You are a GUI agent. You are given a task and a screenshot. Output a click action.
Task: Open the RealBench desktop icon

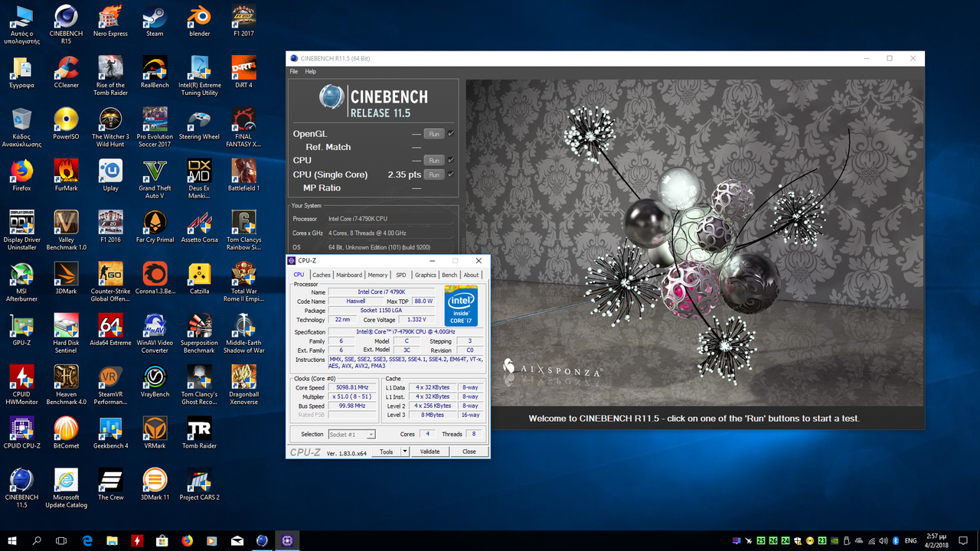(x=155, y=72)
